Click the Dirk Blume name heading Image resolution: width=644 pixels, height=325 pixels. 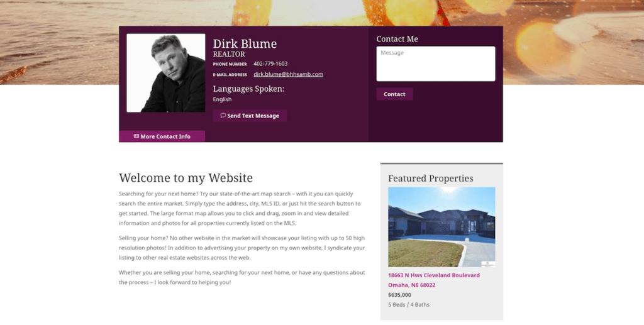[x=245, y=43]
